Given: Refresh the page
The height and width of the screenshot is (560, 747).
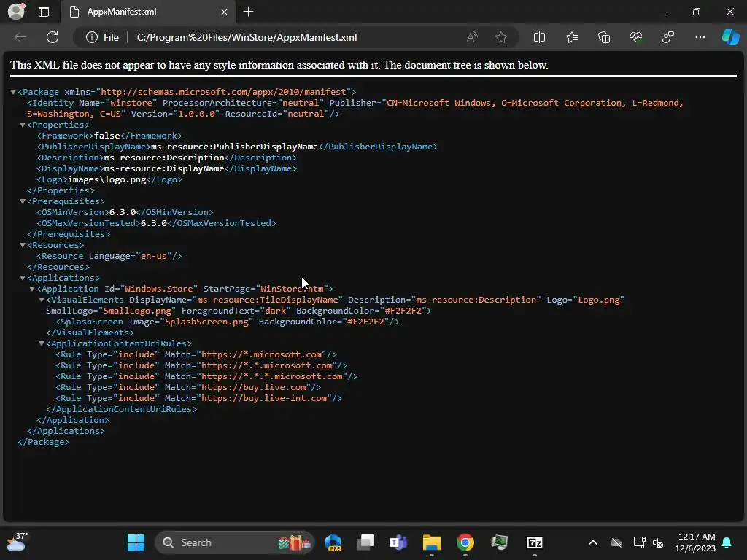Looking at the screenshot, I should (53, 37).
